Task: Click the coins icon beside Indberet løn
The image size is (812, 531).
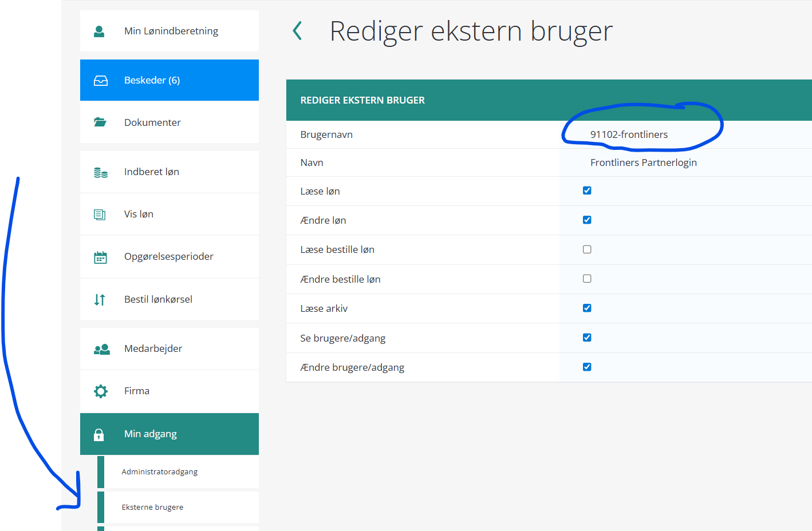Action: pos(101,172)
